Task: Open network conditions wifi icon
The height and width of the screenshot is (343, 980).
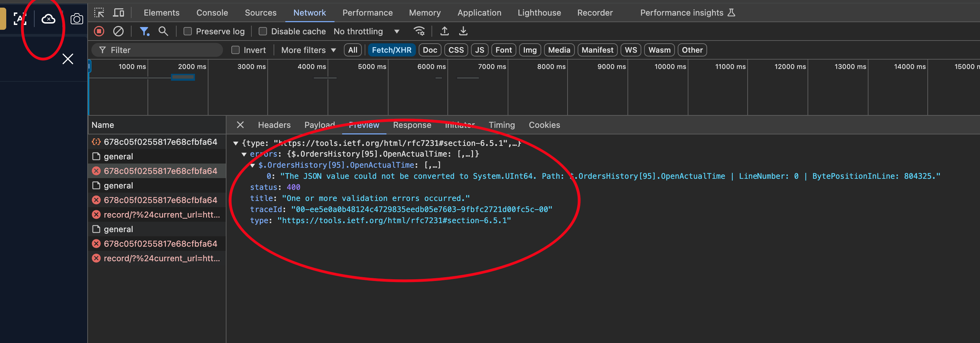Action: [x=419, y=31]
